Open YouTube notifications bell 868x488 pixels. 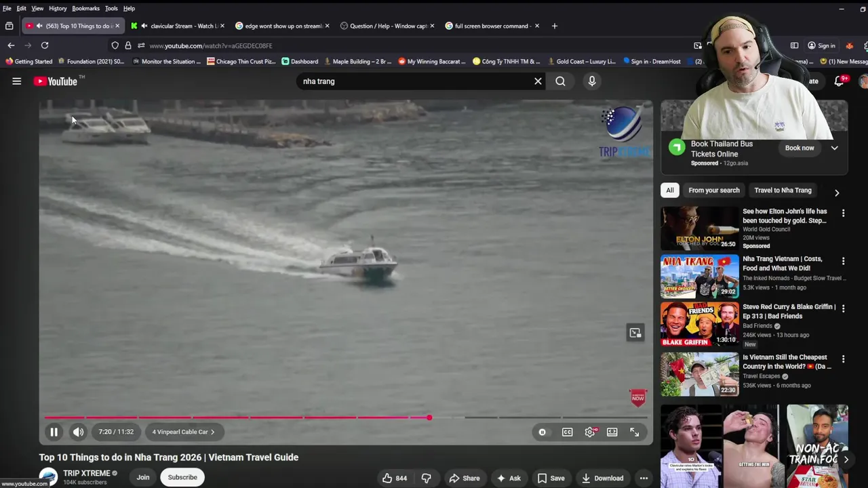839,81
